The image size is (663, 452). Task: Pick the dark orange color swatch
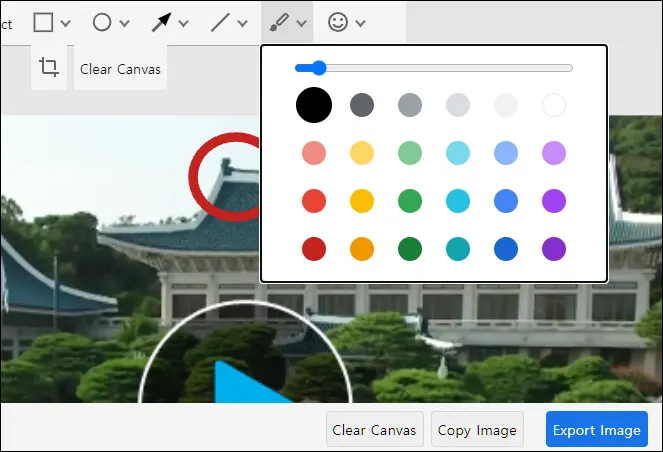(362, 249)
